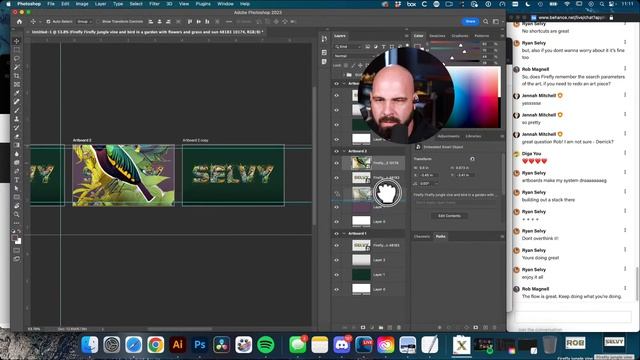The image size is (640, 360).
Task: Switch to the Channels tab
Action: 422,236
